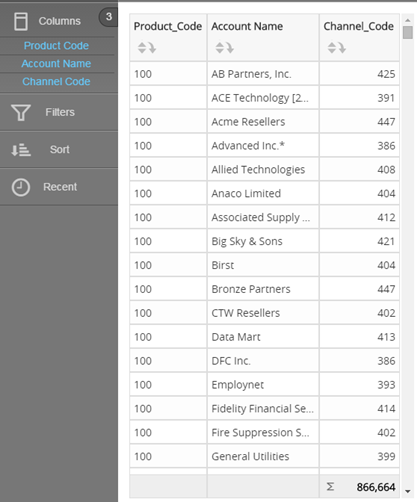Click the Sort descending icon in sidebar
The width and height of the screenshot is (417, 502).
pos(21,150)
